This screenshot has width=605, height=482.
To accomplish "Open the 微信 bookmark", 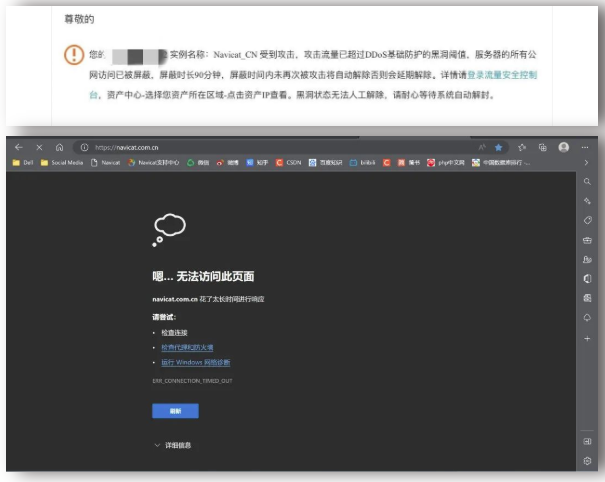I will click(198, 163).
